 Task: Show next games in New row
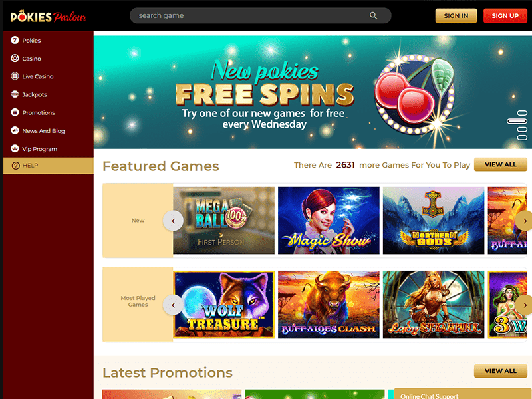(x=525, y=221)
